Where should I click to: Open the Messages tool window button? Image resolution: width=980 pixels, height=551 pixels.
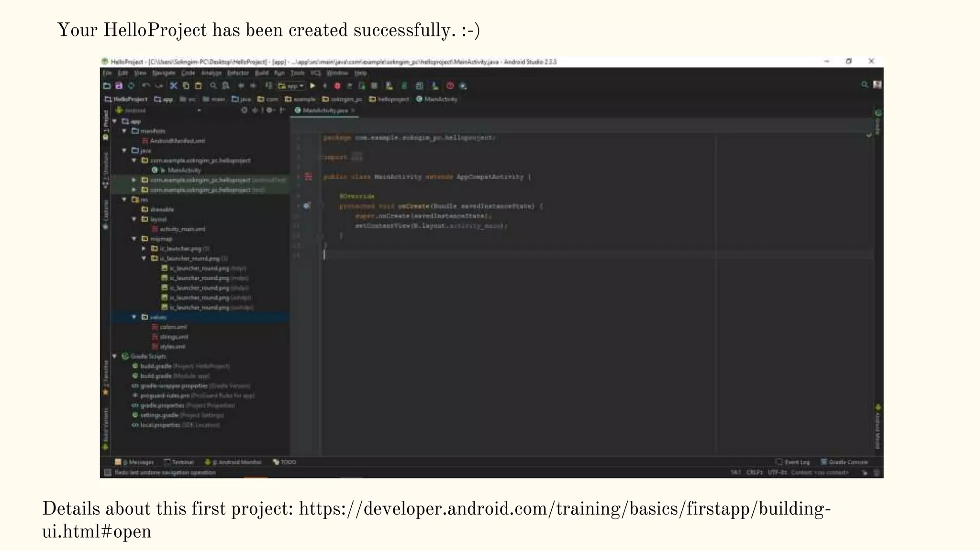coord(135,462)
